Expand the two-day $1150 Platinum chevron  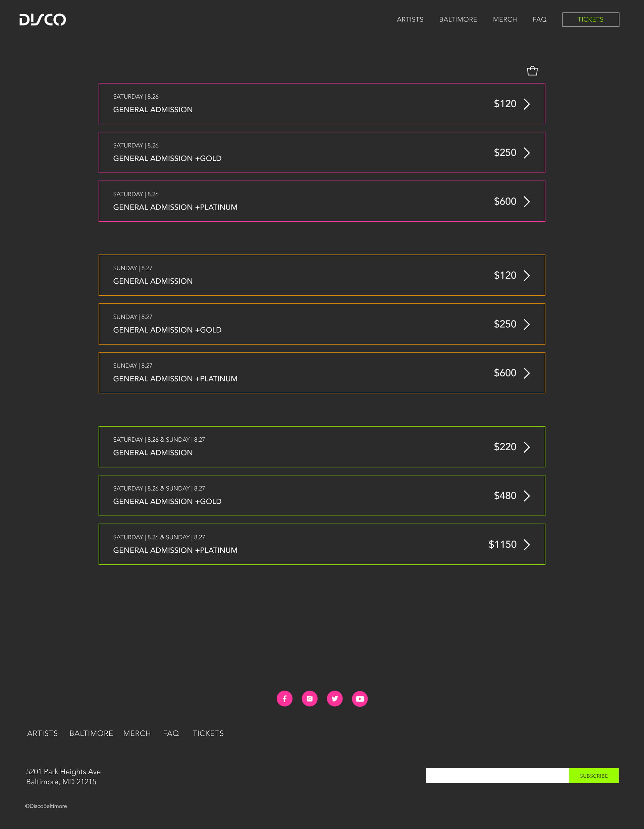[x=527, y=545]
